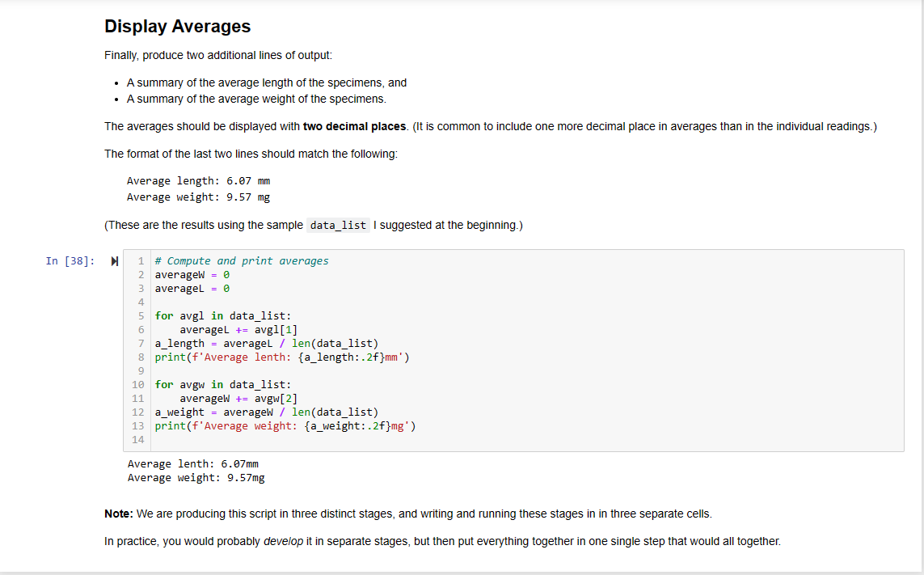Click line number 14, the last empty line
924x575 pixels.
(x=138, y=439)
